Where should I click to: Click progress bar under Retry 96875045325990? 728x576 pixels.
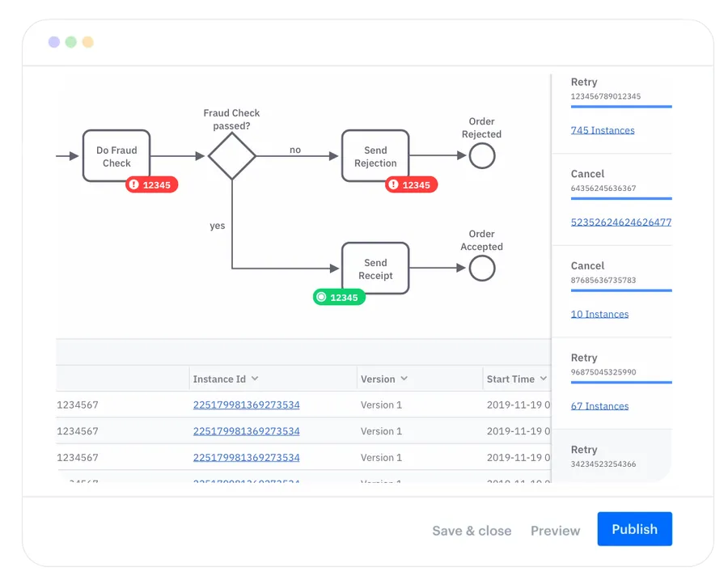click(x=621, y=383)
